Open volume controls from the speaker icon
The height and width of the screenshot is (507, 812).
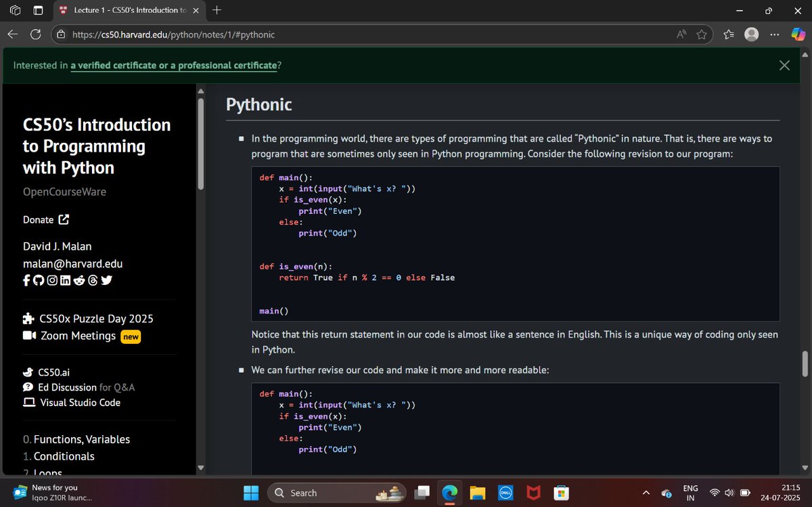click(729, 493)
